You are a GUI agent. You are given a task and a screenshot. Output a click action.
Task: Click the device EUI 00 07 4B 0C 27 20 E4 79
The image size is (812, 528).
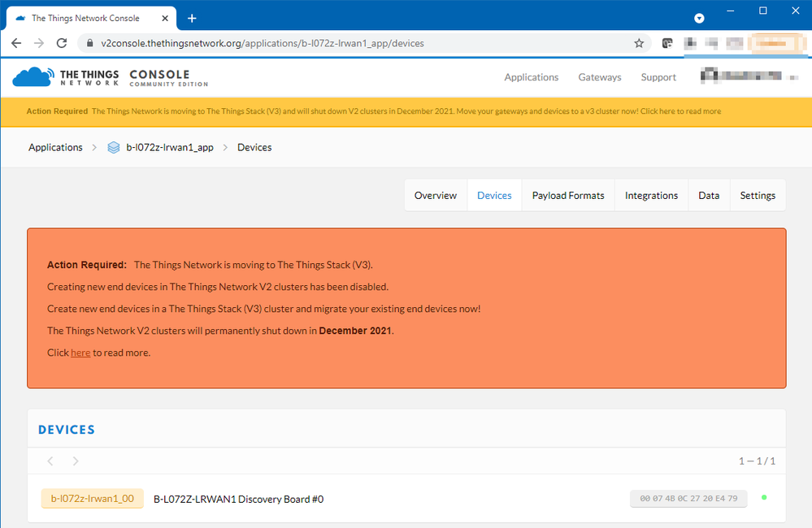688,499
